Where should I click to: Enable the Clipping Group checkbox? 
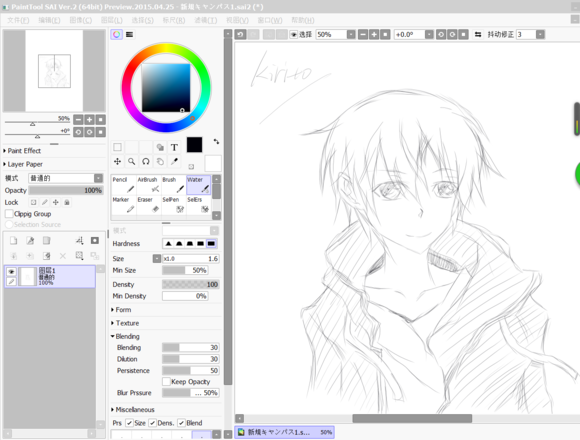9,214
